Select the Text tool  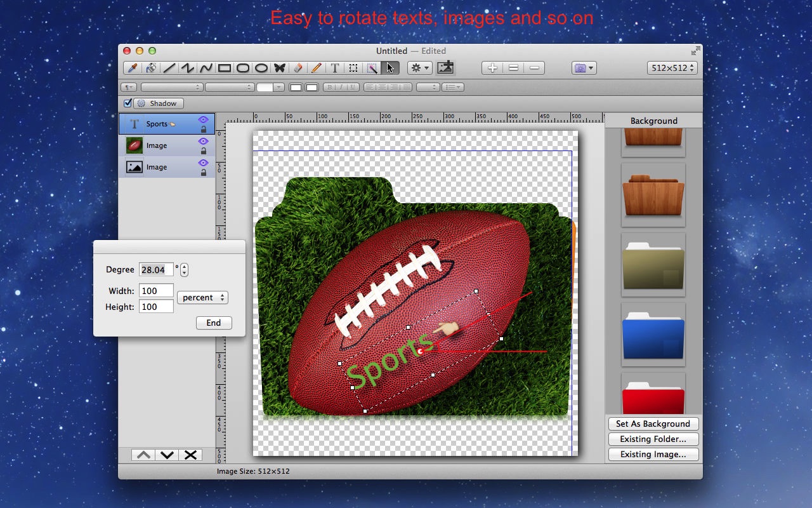335,68
